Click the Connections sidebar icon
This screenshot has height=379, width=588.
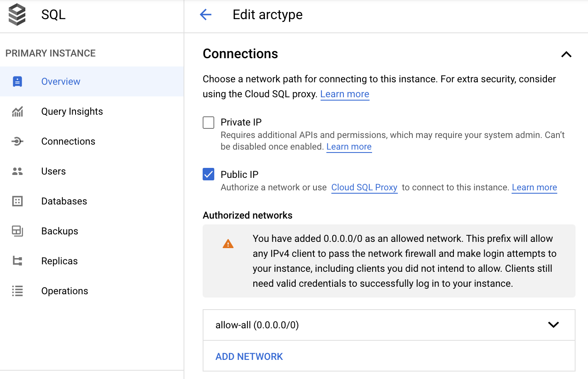point(17,141)
